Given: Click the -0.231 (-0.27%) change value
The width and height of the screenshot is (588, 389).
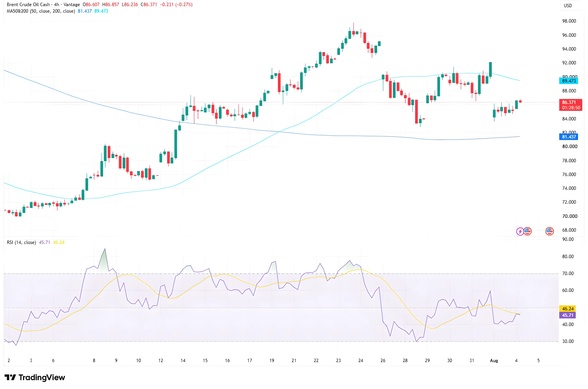Looking at the screenshot, I should [176, 4].
